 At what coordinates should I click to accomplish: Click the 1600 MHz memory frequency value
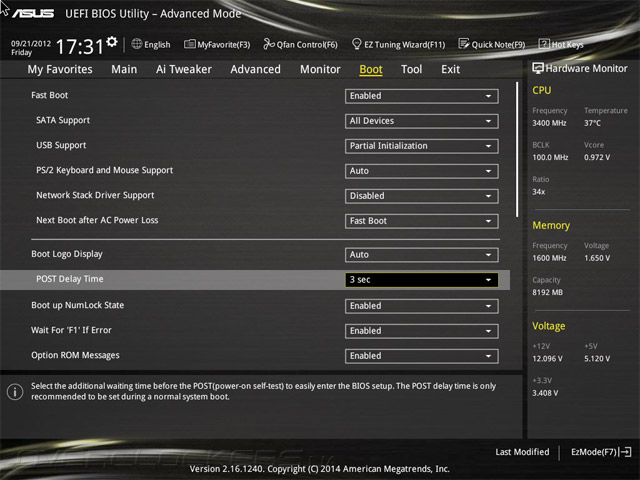click(549, 258)
